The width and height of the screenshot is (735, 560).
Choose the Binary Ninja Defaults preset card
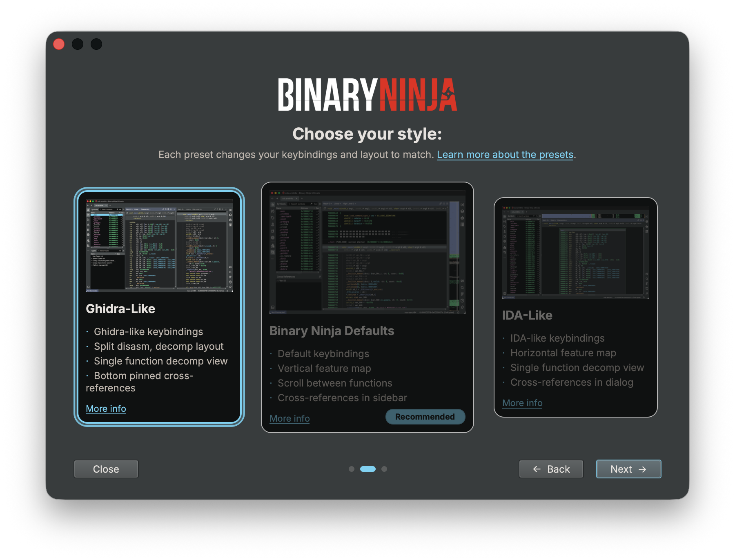(x=367, y=307)
